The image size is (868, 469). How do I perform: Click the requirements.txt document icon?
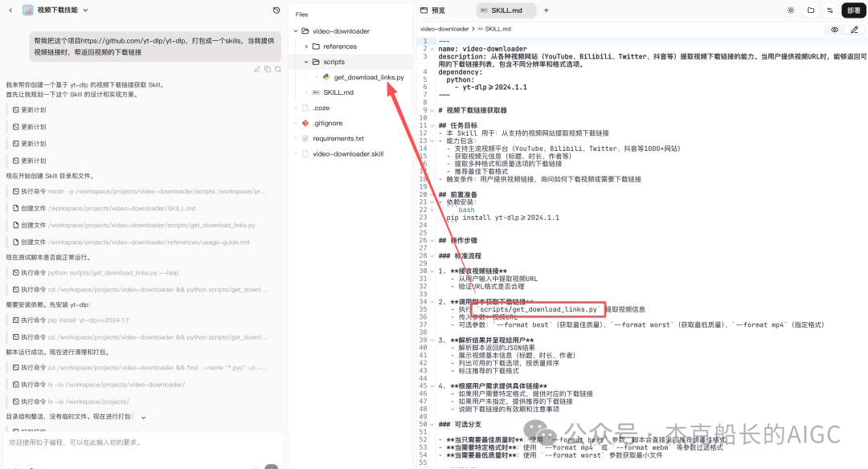pyautogui.click(x=305, y=138)
